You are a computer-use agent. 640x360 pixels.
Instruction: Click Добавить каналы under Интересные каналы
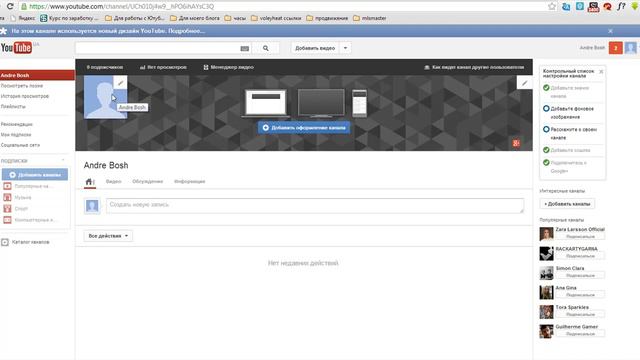(567, 204)
